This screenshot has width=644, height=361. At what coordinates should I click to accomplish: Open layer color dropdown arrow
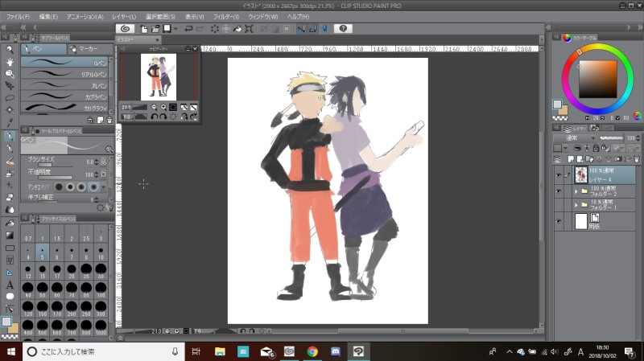(x=566, y=148)
